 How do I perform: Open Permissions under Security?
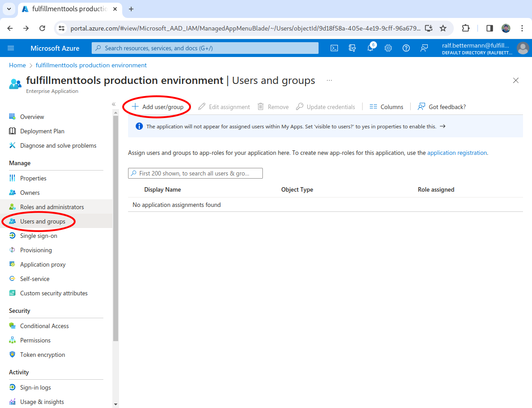pos(35,340)
